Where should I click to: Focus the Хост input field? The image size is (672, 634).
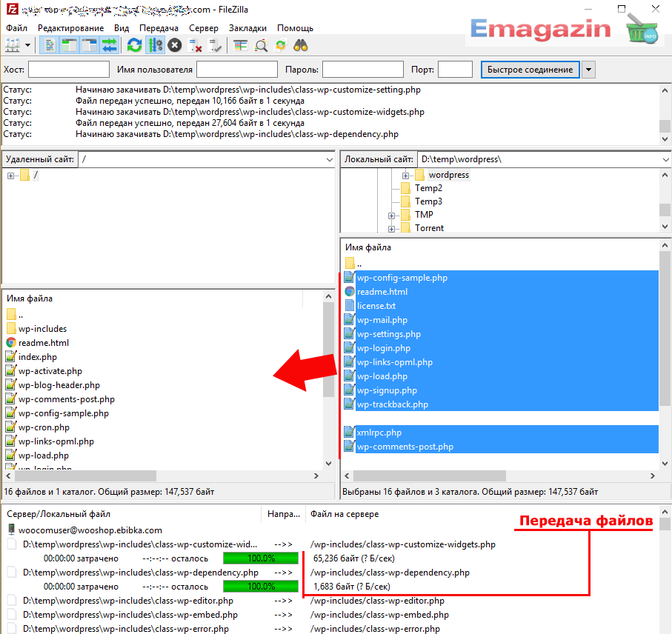point(69,70)
